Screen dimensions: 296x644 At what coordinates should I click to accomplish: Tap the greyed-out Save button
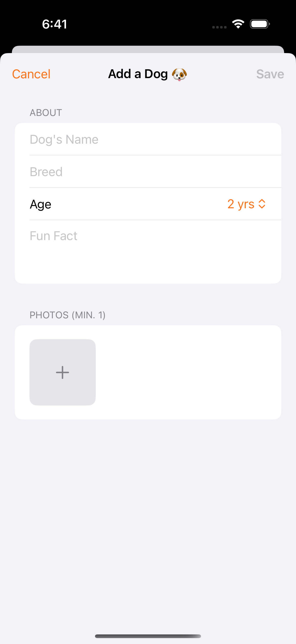point(270,74)
